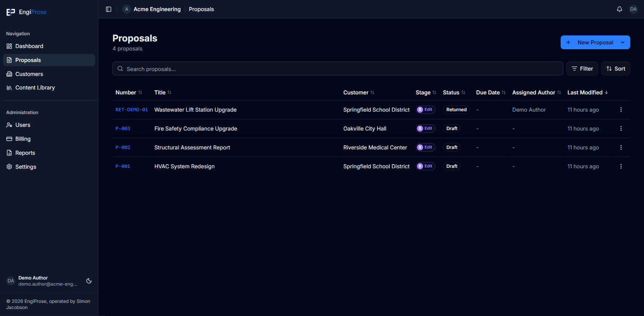Open row actions for P-002
The width and height of the screenshot is (644, 316).
coord(621,147)
